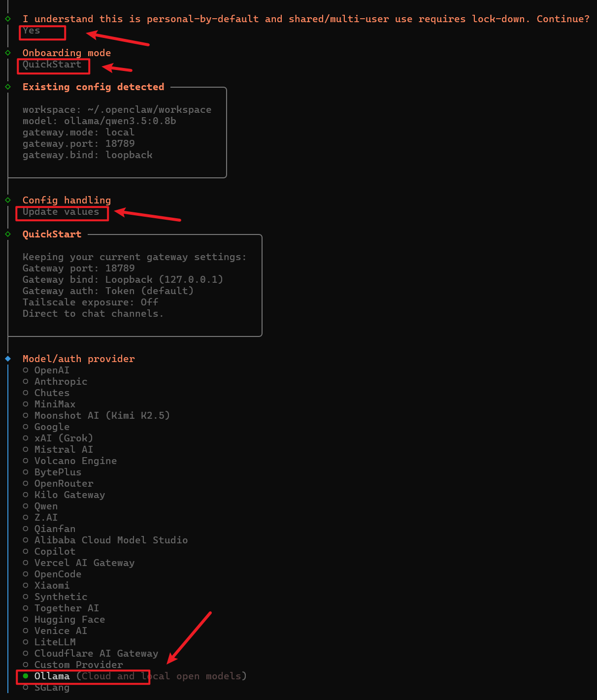Screen dimensions: 597x700
Task: Select Moonshot AI (Kimi K2.5) option
Action: click(x=97, y=415)
